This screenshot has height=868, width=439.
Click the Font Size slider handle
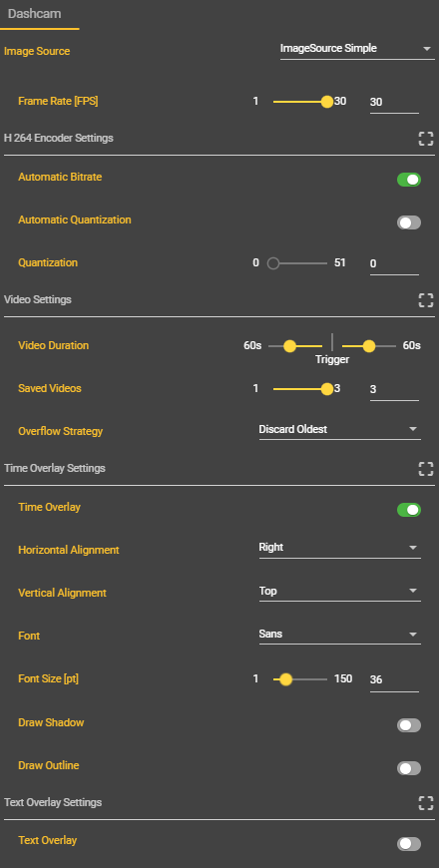285,679
